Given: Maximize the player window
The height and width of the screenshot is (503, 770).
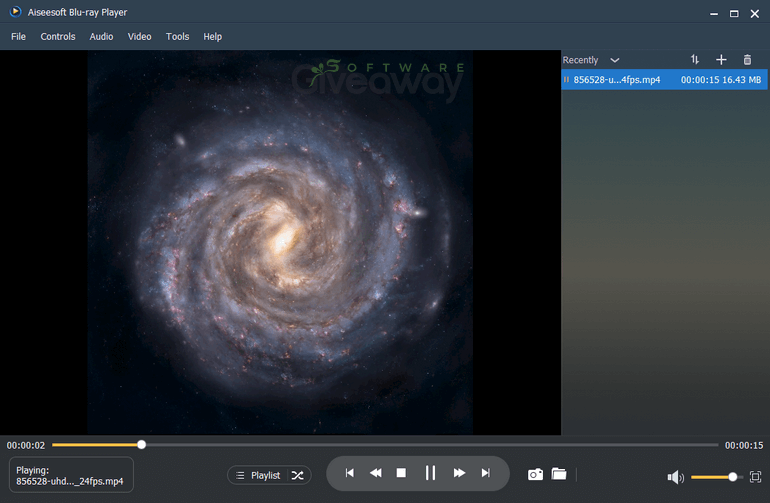Looking at the screenshot, I should pyautogui.click(x=734, y=14).
